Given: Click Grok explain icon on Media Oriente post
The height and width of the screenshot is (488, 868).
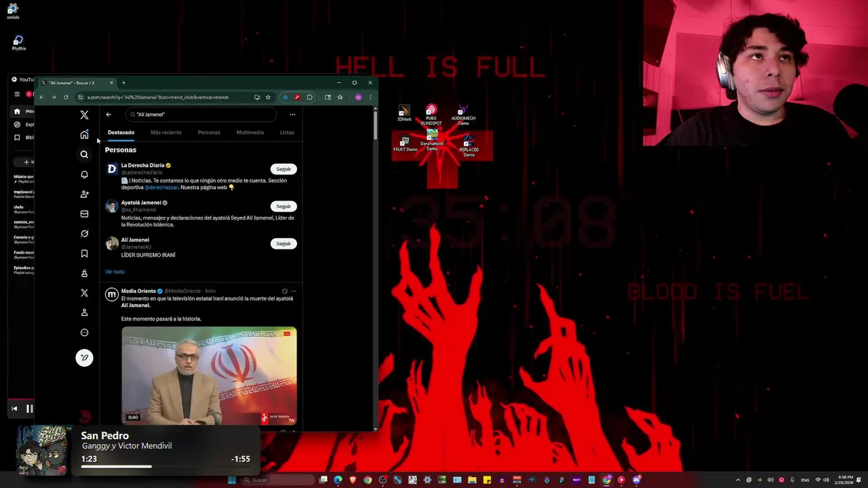Looking at the screenshot, I should click(x=285, y=291).
